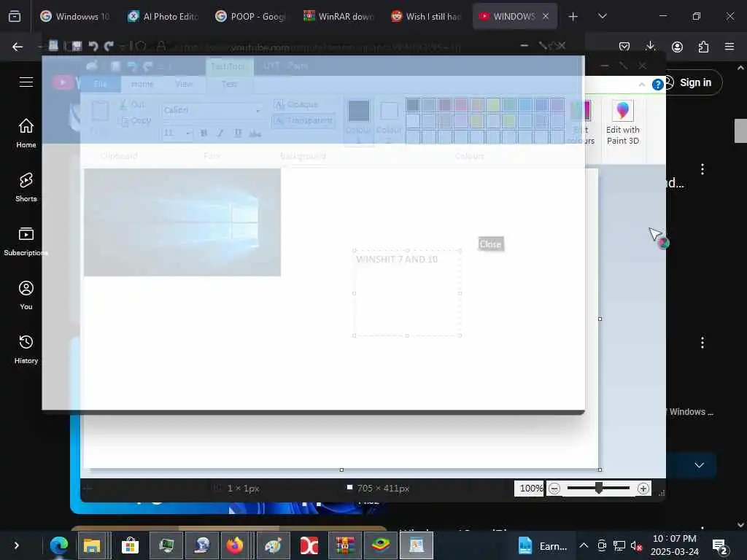Click the page scrollbar up arrow

740,68
